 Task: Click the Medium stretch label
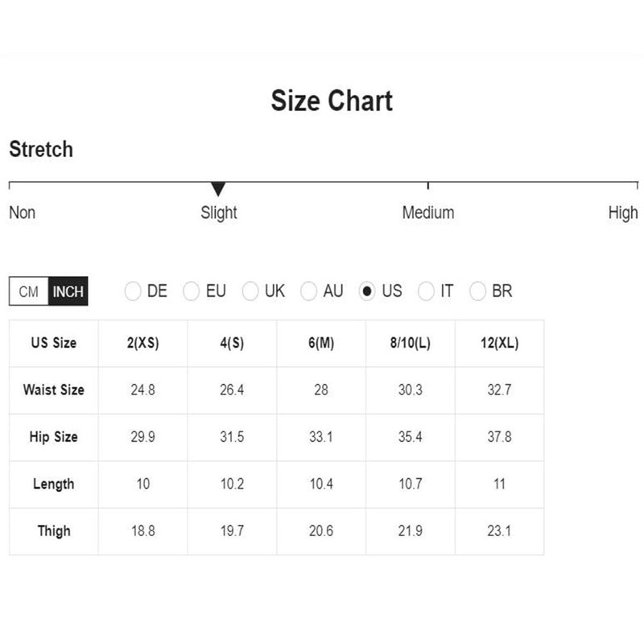pyautogui.click(x=427, y=213)
